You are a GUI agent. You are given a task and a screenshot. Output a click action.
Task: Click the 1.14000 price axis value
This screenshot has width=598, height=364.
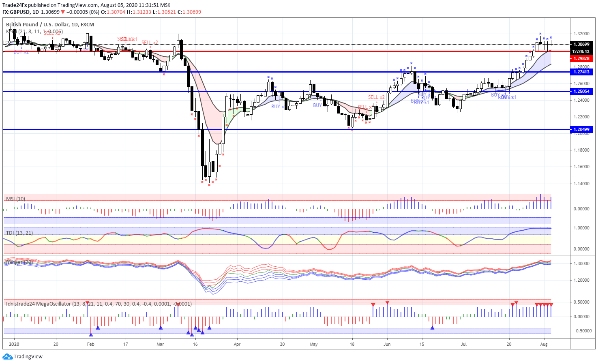point(581,184)
